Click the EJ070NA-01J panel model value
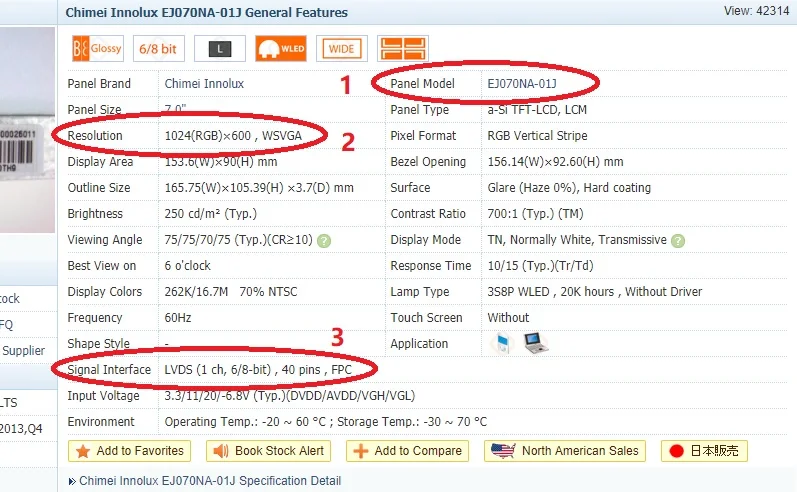Screen dimensions: 797x492 [x=522, y=84]
